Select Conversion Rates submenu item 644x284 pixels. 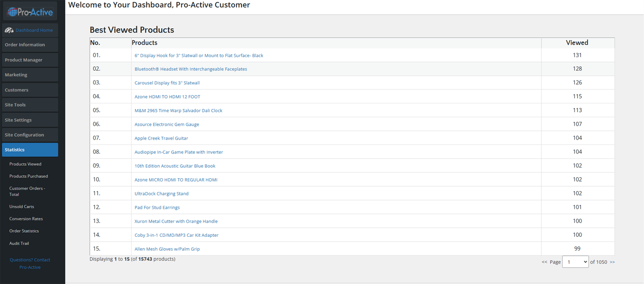tap(26, 219)
